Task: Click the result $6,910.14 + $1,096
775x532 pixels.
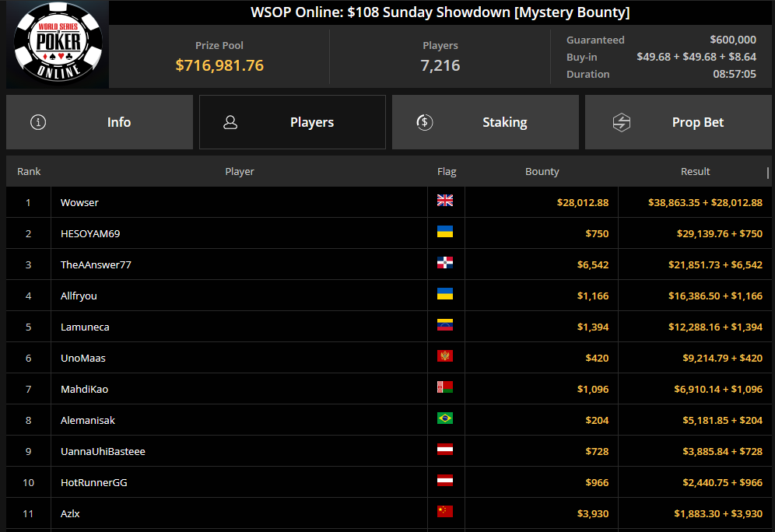Action: point(718,389)
